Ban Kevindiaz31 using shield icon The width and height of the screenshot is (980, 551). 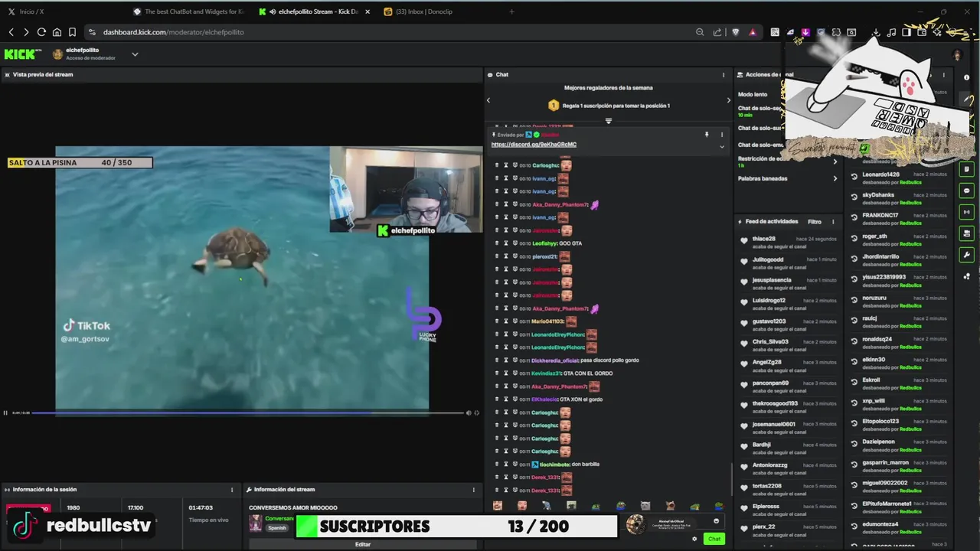514,373
